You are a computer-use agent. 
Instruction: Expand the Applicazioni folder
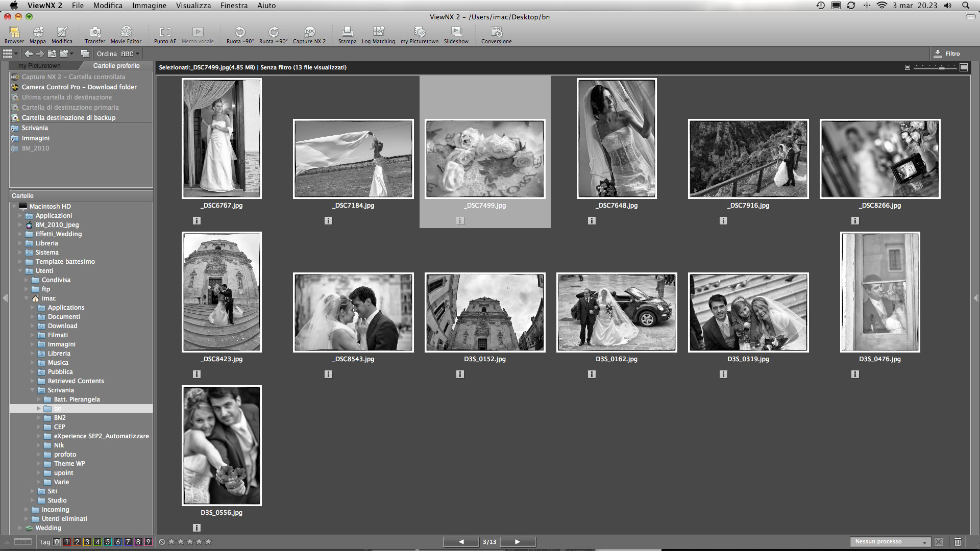click(x=20, y=216)
